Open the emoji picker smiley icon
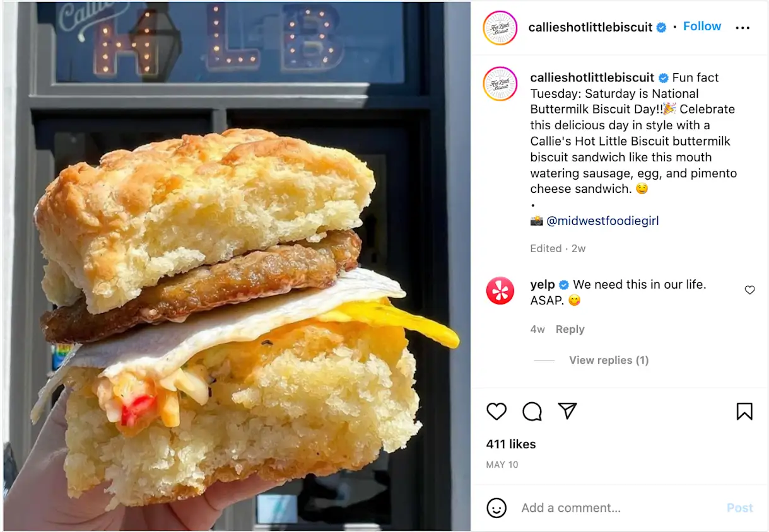This screenshot has width=769, height=532. (x=496, y=508)
